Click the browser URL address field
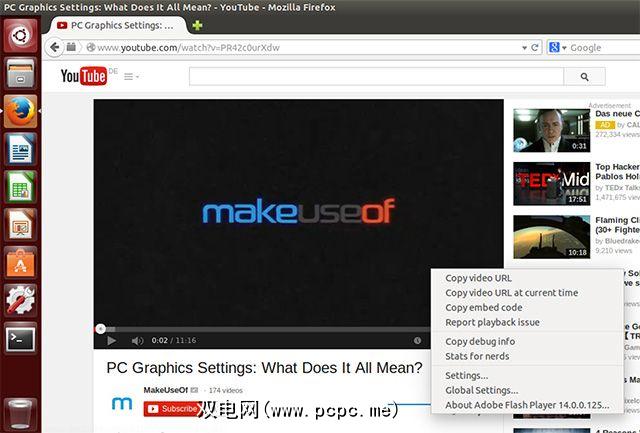 306,47
